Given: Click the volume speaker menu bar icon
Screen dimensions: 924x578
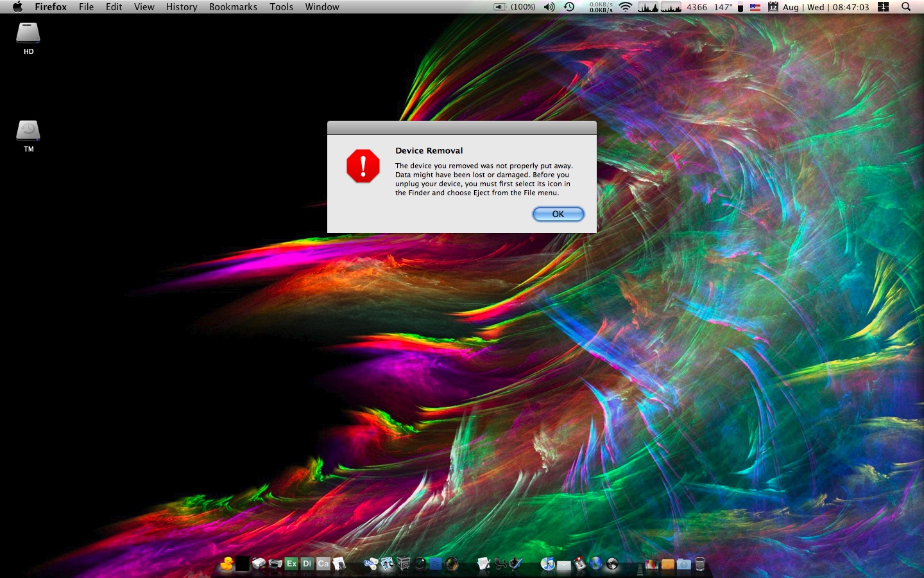Looking at the screenshot, I should click(549, 7).
